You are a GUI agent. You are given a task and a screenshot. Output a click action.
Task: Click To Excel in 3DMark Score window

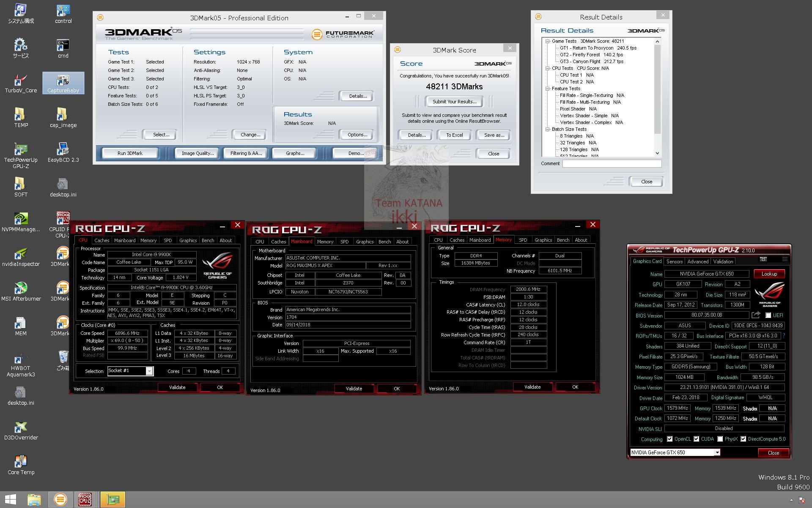[454, 135]
